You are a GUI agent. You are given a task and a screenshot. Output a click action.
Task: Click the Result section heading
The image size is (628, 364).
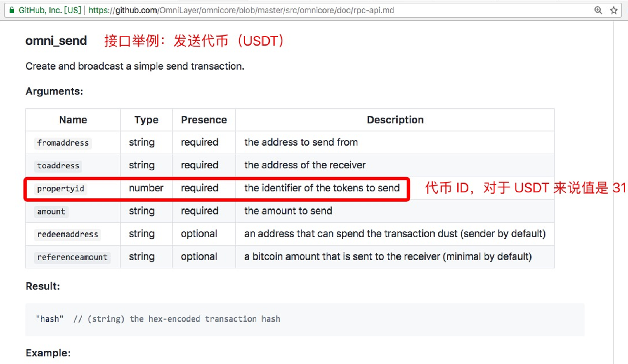click(x=42, y=286)
